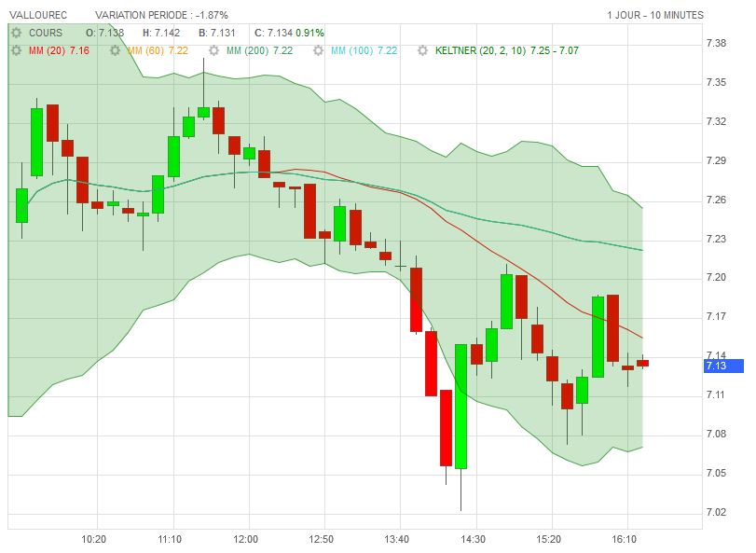Click the open value O: 7.138

coord(104,34)
